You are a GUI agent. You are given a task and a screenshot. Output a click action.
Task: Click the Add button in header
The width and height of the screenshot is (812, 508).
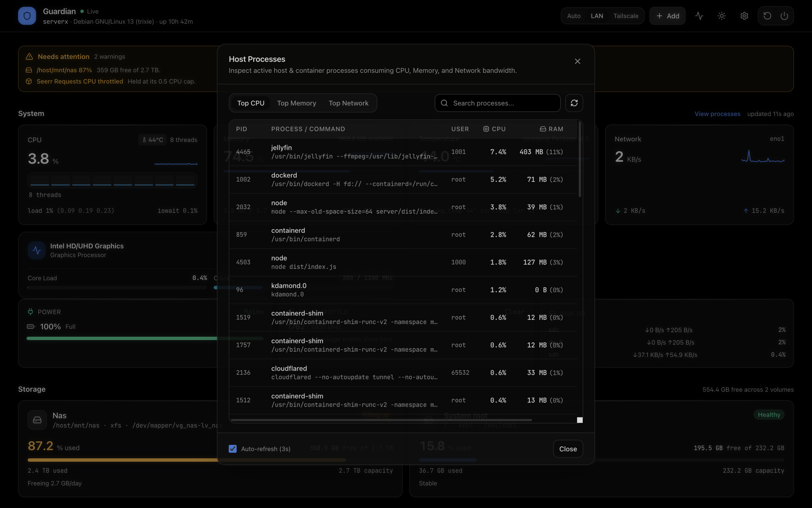point(667,16)
